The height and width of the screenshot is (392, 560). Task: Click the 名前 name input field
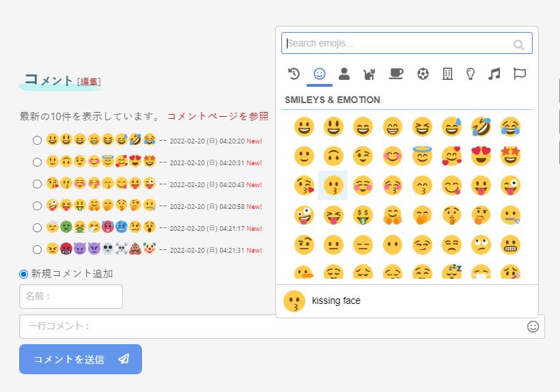(x=71, y=296)
